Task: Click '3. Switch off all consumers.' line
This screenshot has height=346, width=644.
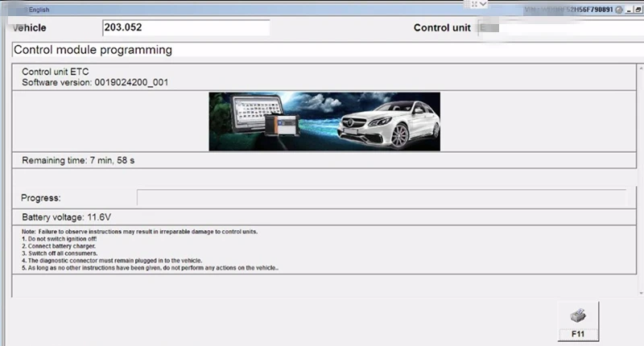Action: 60,253
